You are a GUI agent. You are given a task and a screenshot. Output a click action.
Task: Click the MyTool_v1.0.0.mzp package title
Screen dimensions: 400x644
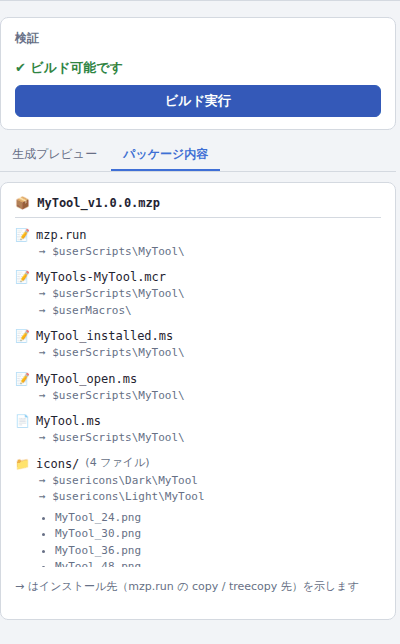pyautogui.click(x=99, y=203)
